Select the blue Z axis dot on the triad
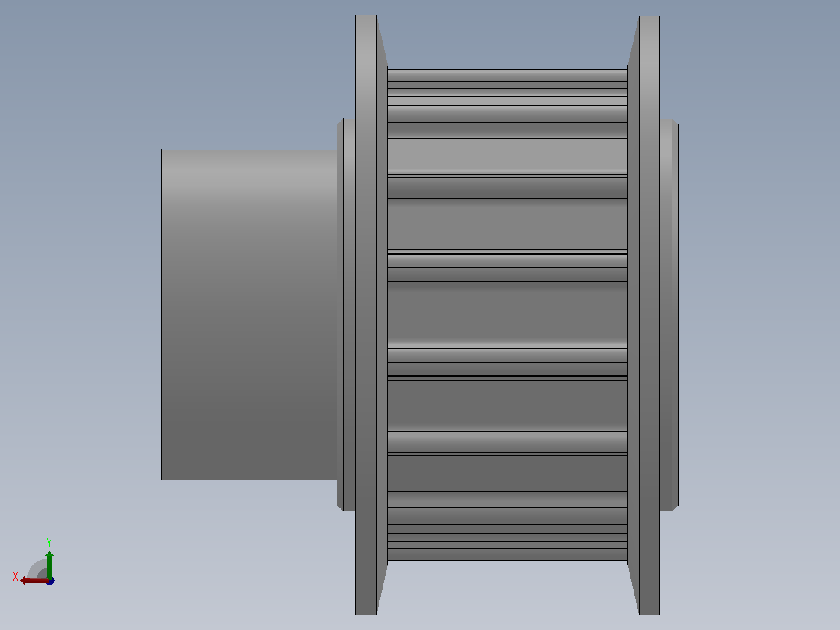 [51, 581]
